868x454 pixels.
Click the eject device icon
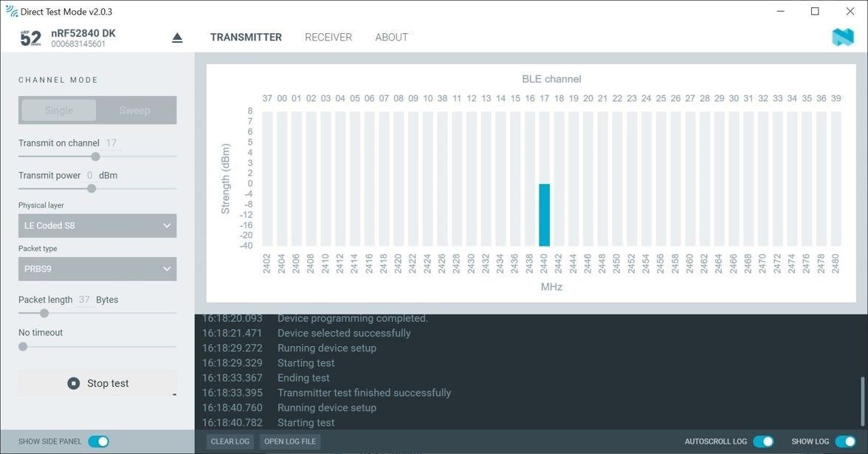[176, 36]
